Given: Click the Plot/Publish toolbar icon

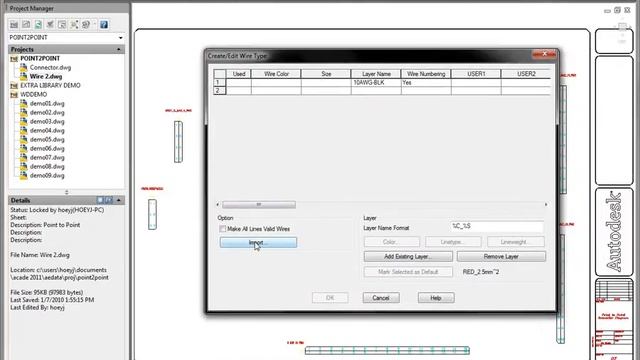Looking at the screenshot, I should click(86, 24).
